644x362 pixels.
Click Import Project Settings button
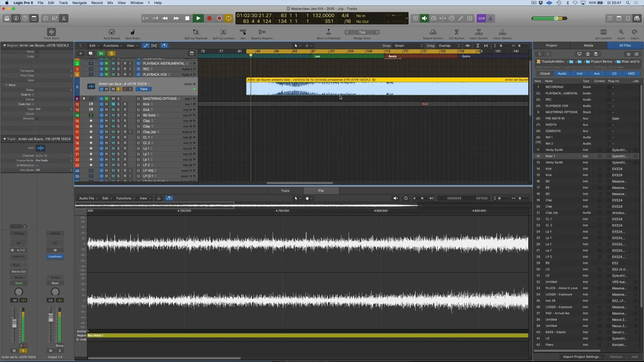click(x=582, y=357)
